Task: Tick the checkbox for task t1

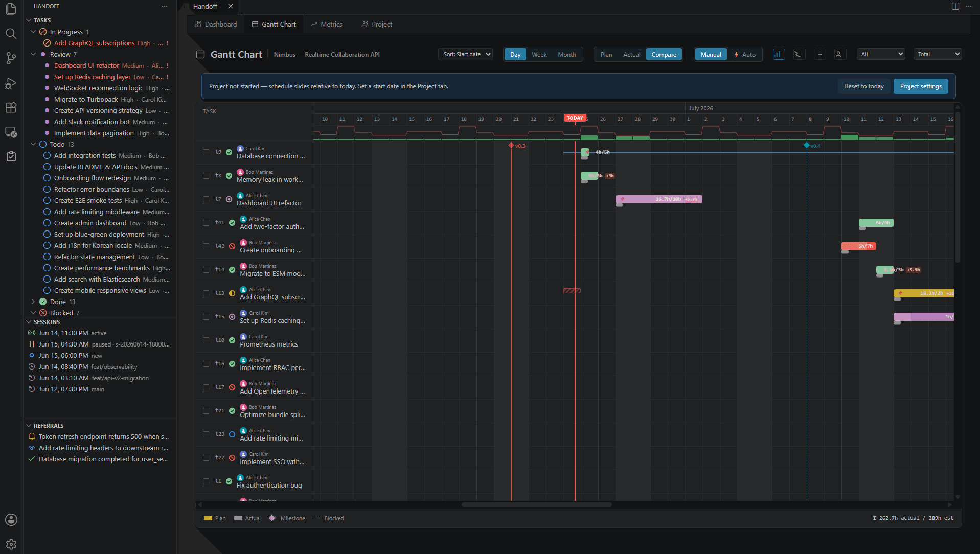Action: point(206,481)
